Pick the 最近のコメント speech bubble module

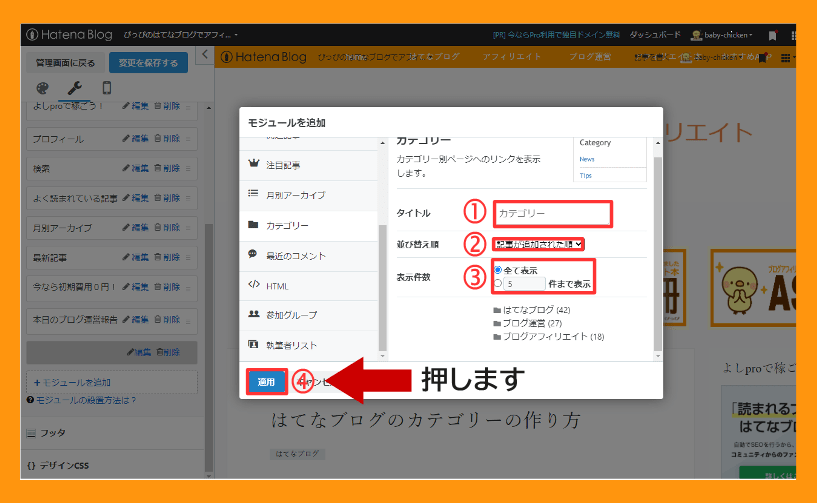coord(308,256)
